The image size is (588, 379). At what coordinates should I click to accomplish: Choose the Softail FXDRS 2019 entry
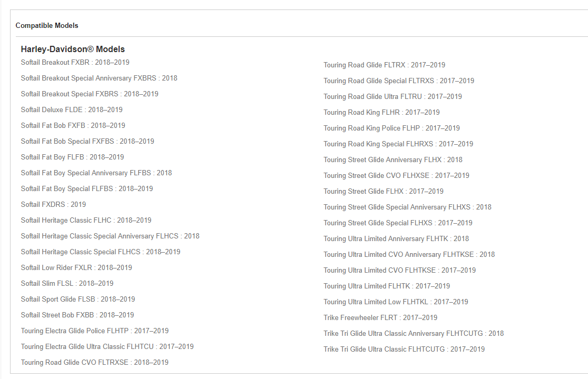53,204
